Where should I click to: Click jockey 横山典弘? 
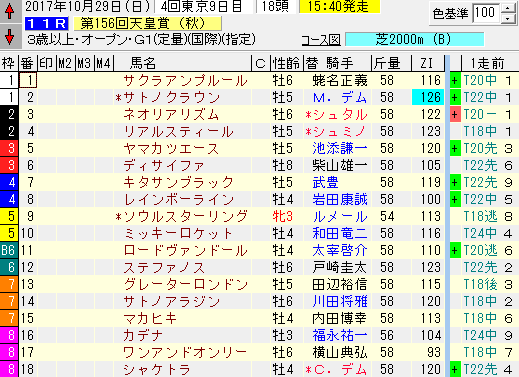[340, 353]
